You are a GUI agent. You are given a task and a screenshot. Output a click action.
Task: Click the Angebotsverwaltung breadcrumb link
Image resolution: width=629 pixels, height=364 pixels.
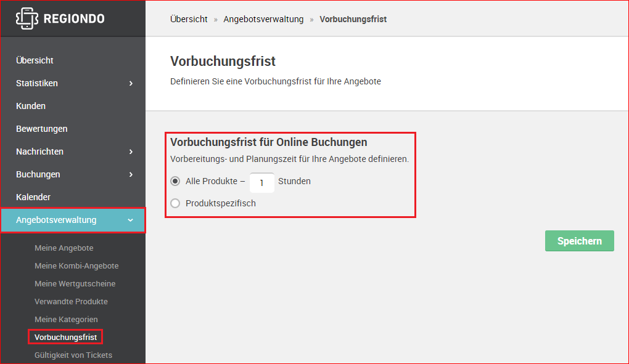[263, 19]
